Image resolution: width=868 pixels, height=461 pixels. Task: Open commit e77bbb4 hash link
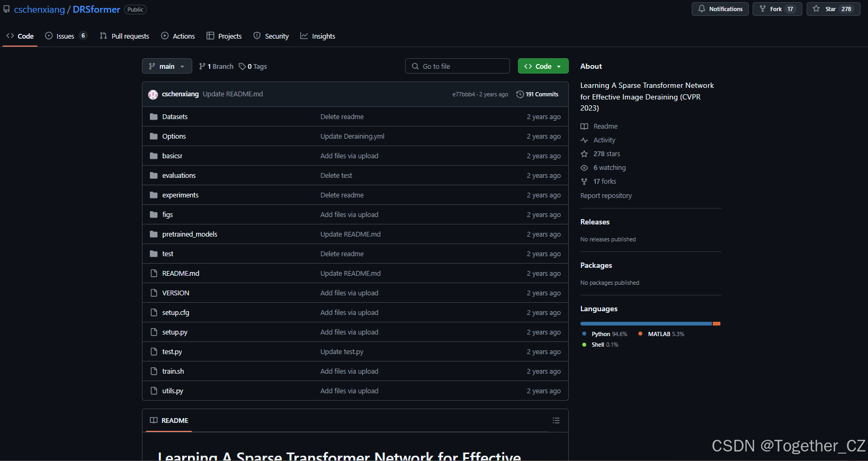click(x=463, y=94)
